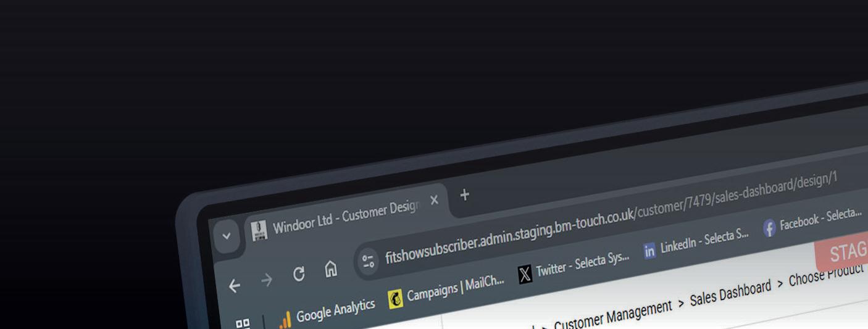Reload the current page
Image resolution: width=868 pixels, height=329 pixels.
(x=299, y=274)
